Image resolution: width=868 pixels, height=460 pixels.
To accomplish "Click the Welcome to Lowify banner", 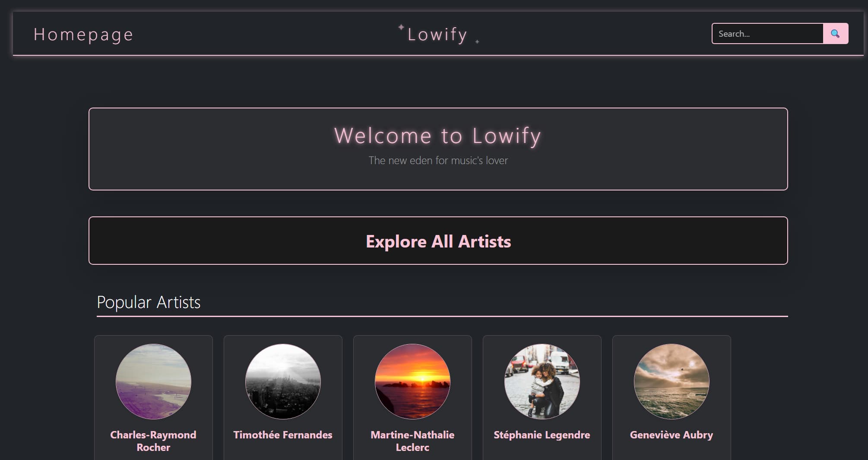I will 438,149.
